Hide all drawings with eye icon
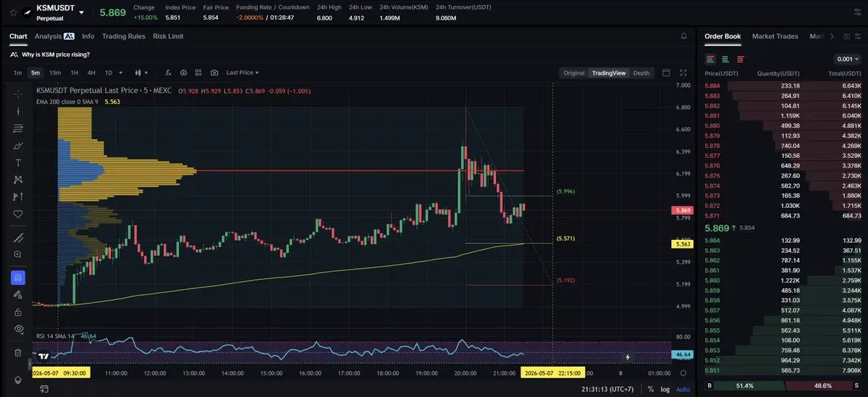Image resolution: width=868 pixels, height=397 pixels. tap(17, 329)
